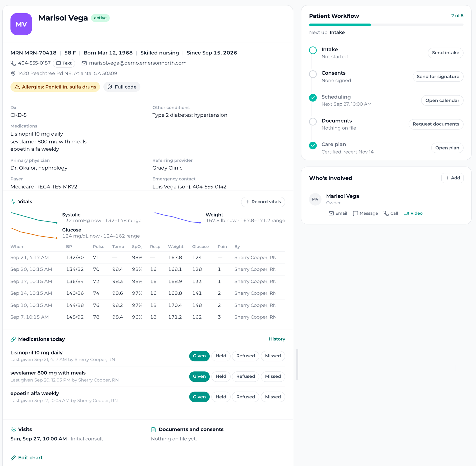Viewport: 476px width, 466px height.
Task: Click Edit chart link
Action: tap(26, 458)
